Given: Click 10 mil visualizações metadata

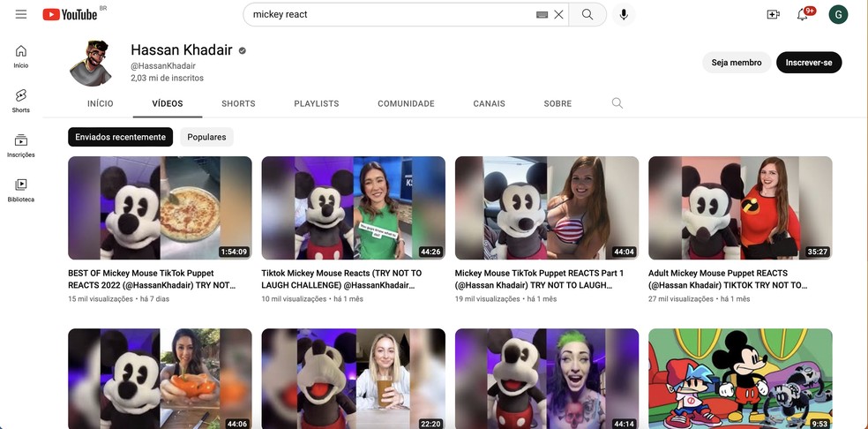Looking at the screenshot, I should pyautogui.click(x=294, y=298).
